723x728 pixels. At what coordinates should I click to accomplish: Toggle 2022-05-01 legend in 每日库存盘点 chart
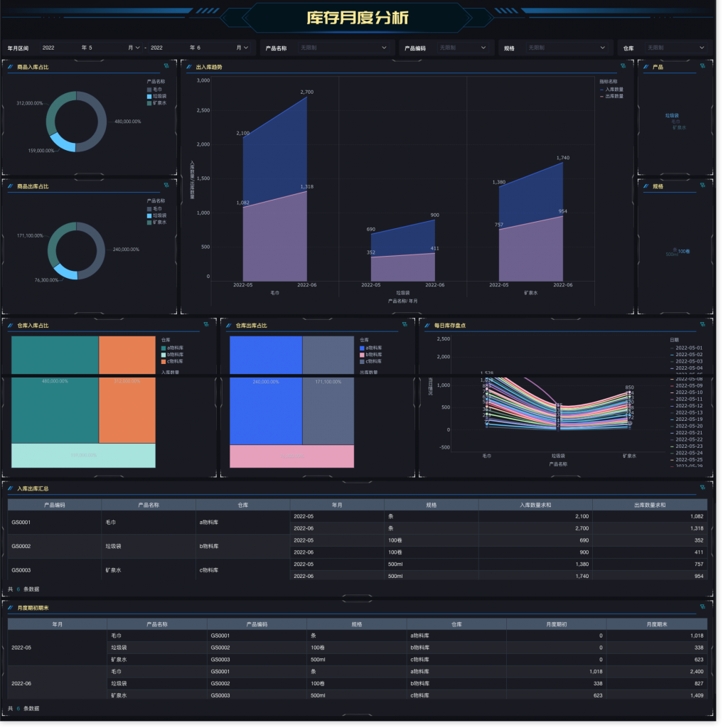pos(688,348)
